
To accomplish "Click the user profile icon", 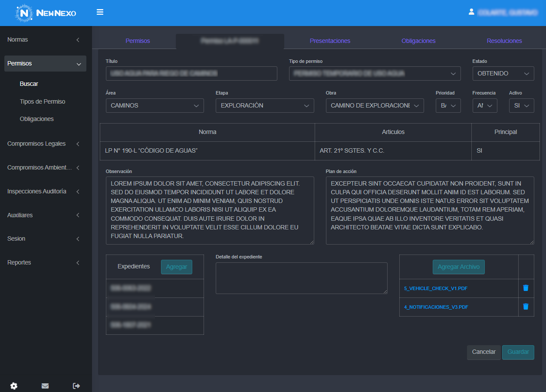I will point(471,12).
